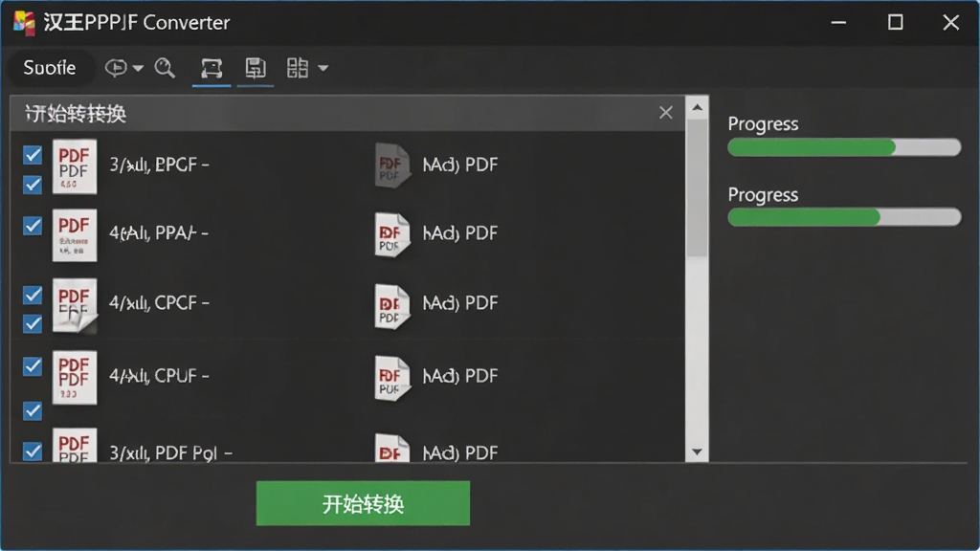980x551 pixels.
Task: Click the green 开始转换 start conversion button
Action: pyautogui.click(x=363, y=503)
